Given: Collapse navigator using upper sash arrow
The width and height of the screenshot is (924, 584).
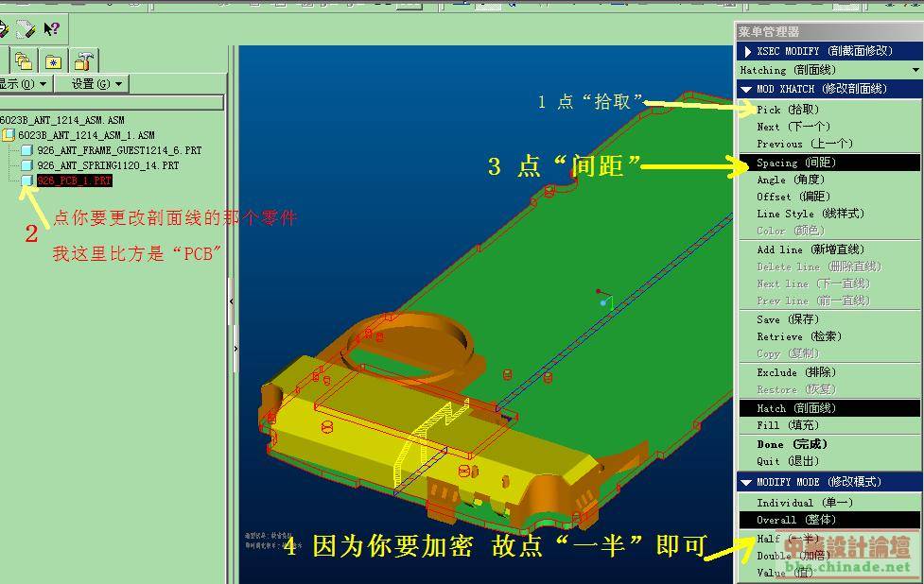Looking at the screenshot, I should pyautogui.click(x=232, y=301).
